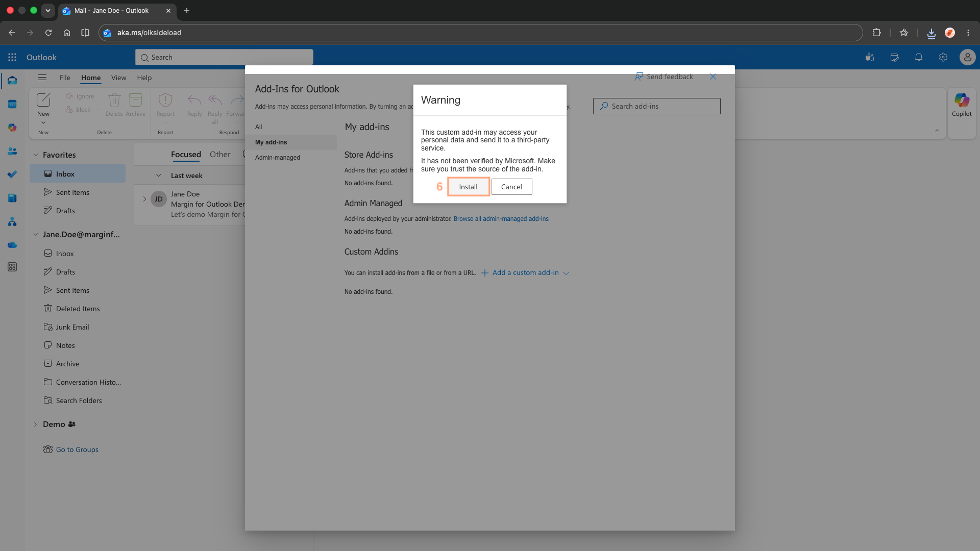Screen dimensions: 980x551
Task: Open the browser tab search dropdown
Action: click(48, 10)
